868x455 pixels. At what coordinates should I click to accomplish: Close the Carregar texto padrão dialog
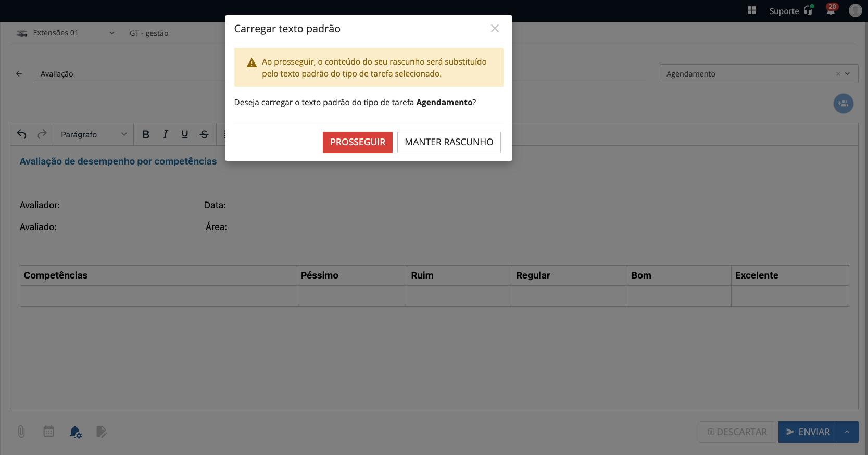pos(495,29)
